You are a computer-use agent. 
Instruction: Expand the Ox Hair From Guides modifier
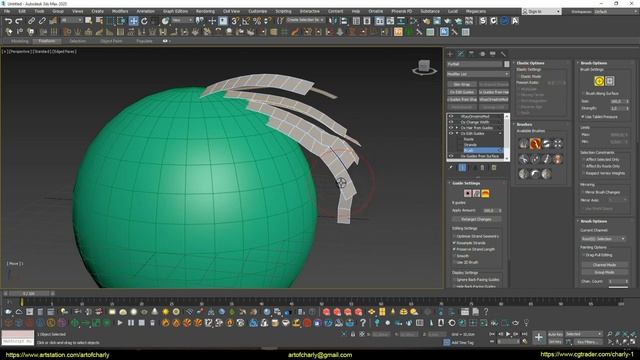click(x=457, y=128)
